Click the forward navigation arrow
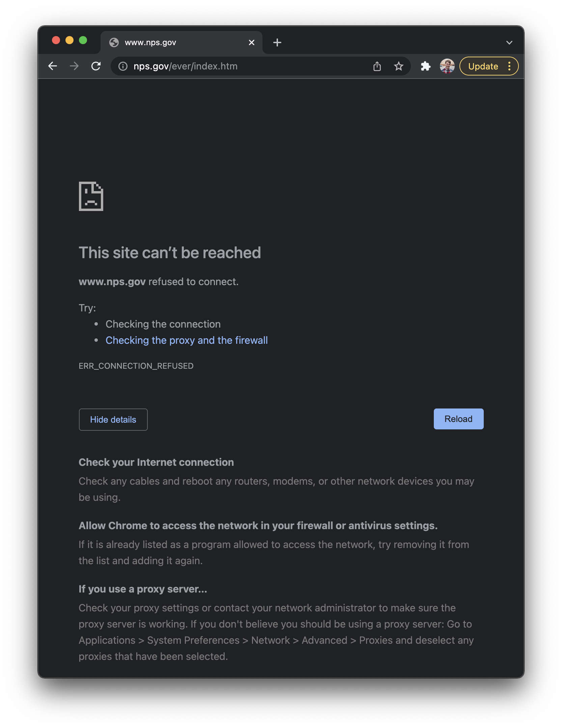Screen dimensions: 562x728 (74, 66)
